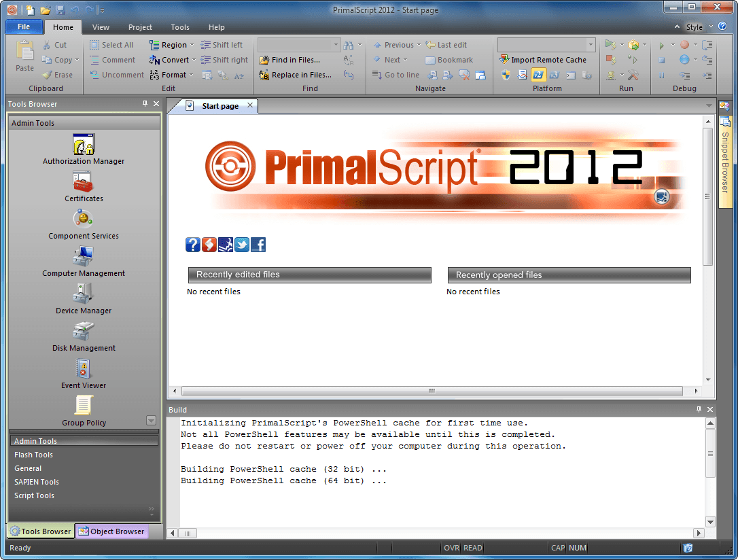Click the New file icon in quick access toolbar
This screenshot has width=738, height=560.
pyautogui.click(x=30, y=10)
